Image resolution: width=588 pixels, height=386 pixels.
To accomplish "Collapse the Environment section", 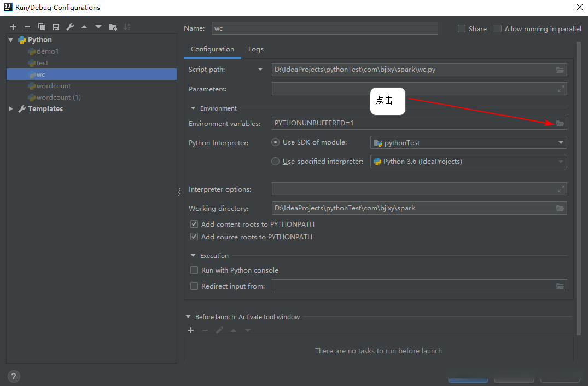I will (x=193, y=108).
